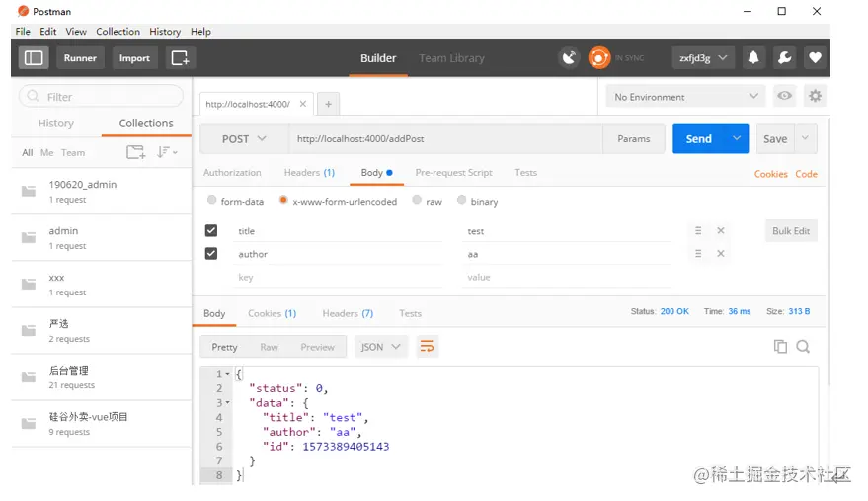Switch to the History sidebar tab
The width and height of the screenshot is (868, 501).
(x=56, y=124)
